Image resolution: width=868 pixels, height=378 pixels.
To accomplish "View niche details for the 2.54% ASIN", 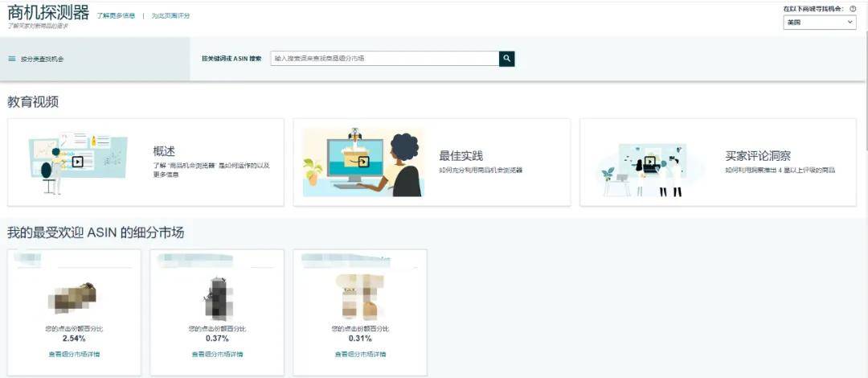I will click(x=74, y=354).
